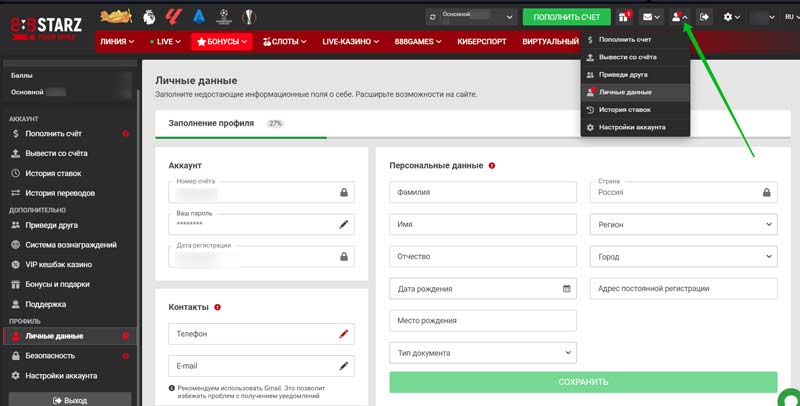This screenshot has height=406, width=800.
Task: Open the ВИРТУАЛЬНЫЙ navigation item
Action: coord(550,42)
